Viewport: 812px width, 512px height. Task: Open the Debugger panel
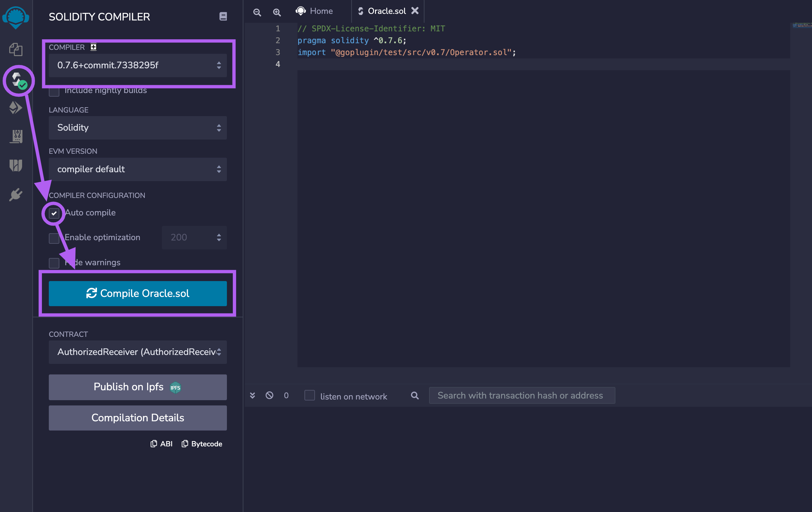(16, 136)
